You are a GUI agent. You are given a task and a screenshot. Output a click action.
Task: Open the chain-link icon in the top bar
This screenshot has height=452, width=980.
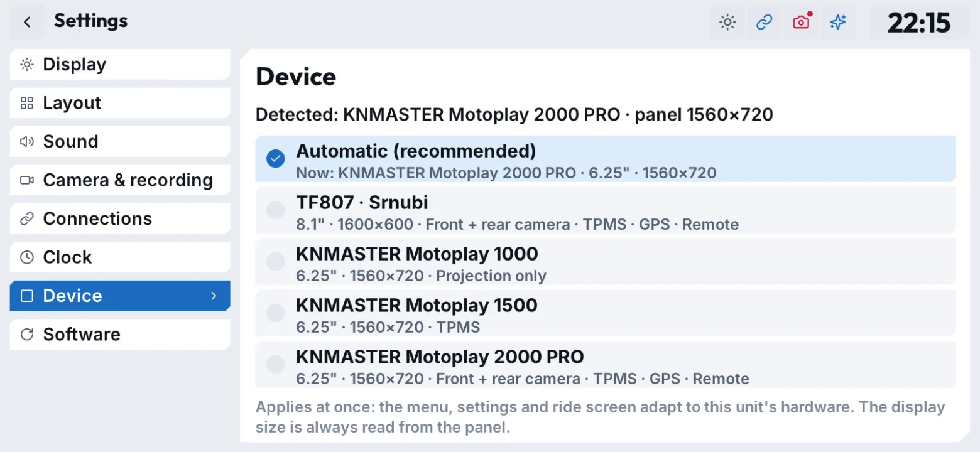coord(764,23)
